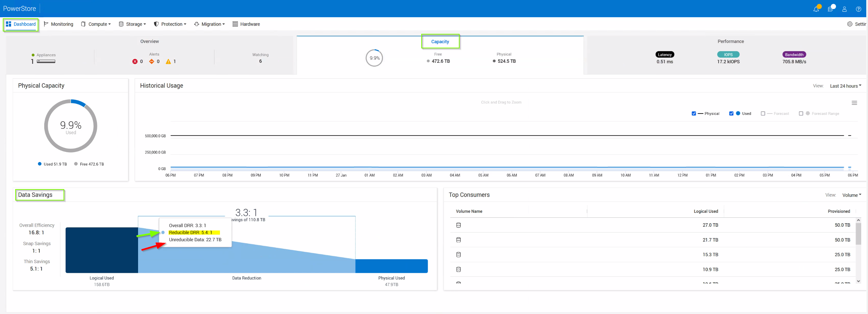The width and height of the screenshot is (868, 314).
Task: Open the help icon in top bar
Action: tap(859, 9)
